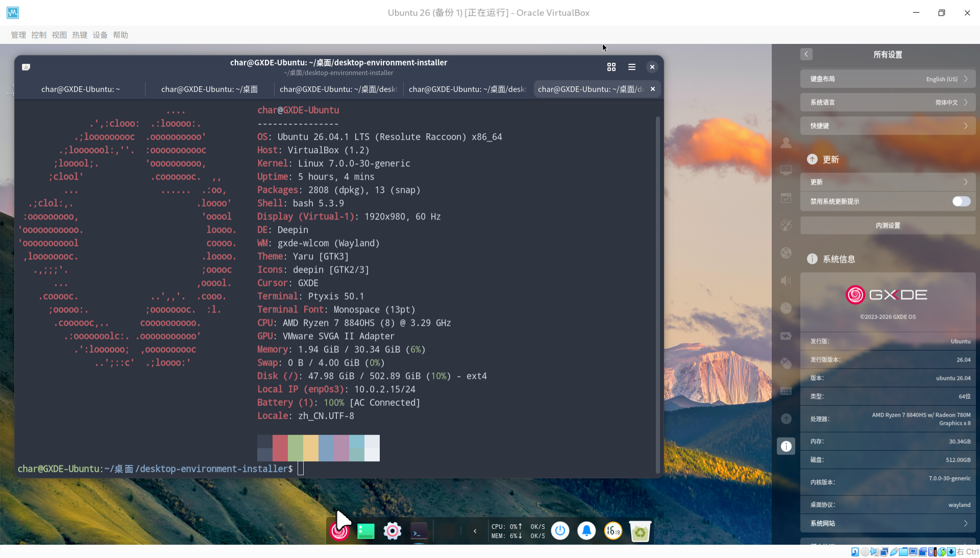Image resolution: width=980 pixels, height=558 pixels.
Task: Open the Sound speaker icon in sidebar
Action: tap(786, 281)
